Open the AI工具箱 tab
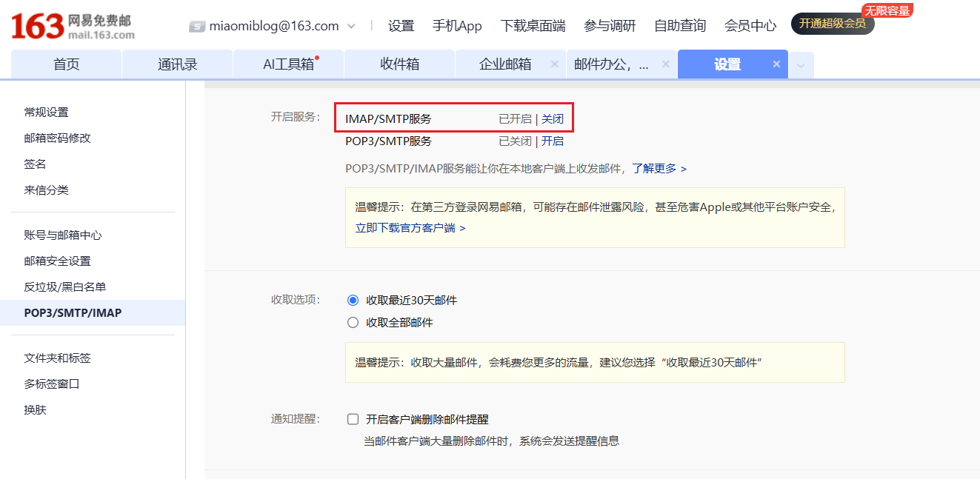Screen dimensions: 980x479 pyautogui.click(x=287, y=64)
